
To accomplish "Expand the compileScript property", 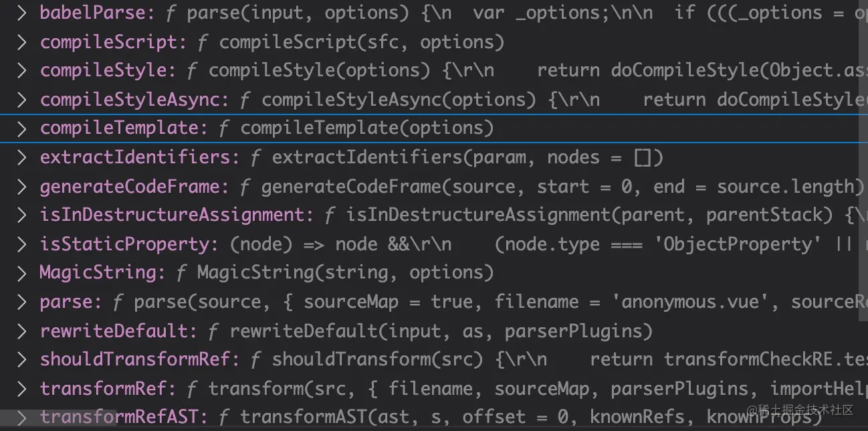I will tap(22, 43).
